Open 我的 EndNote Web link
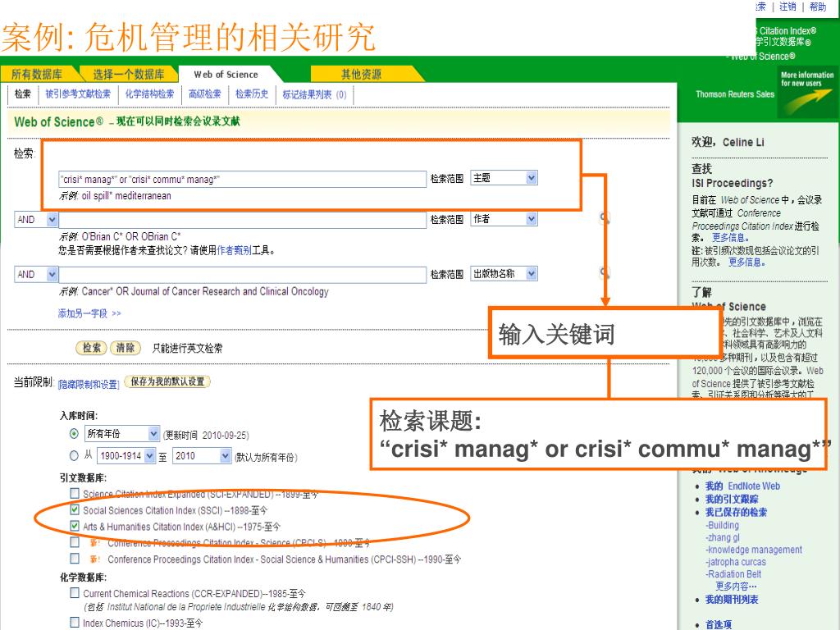Viewport: 840px width, 630px height. tap(742, 486)
